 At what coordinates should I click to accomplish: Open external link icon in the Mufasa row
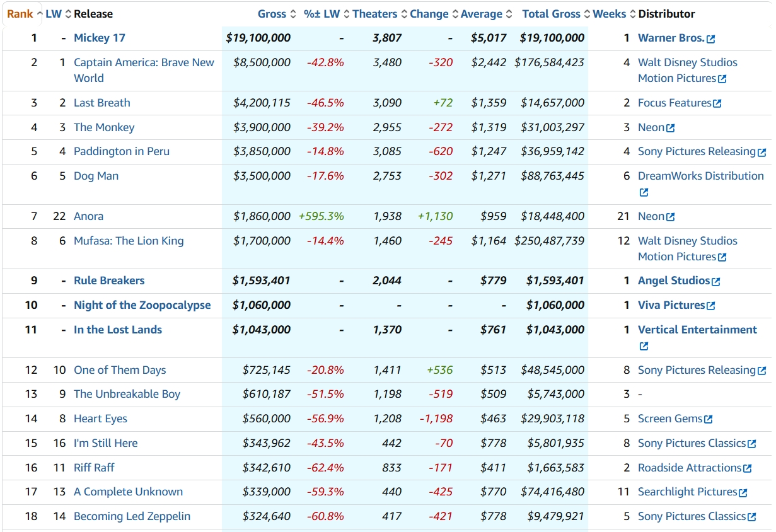722,257
